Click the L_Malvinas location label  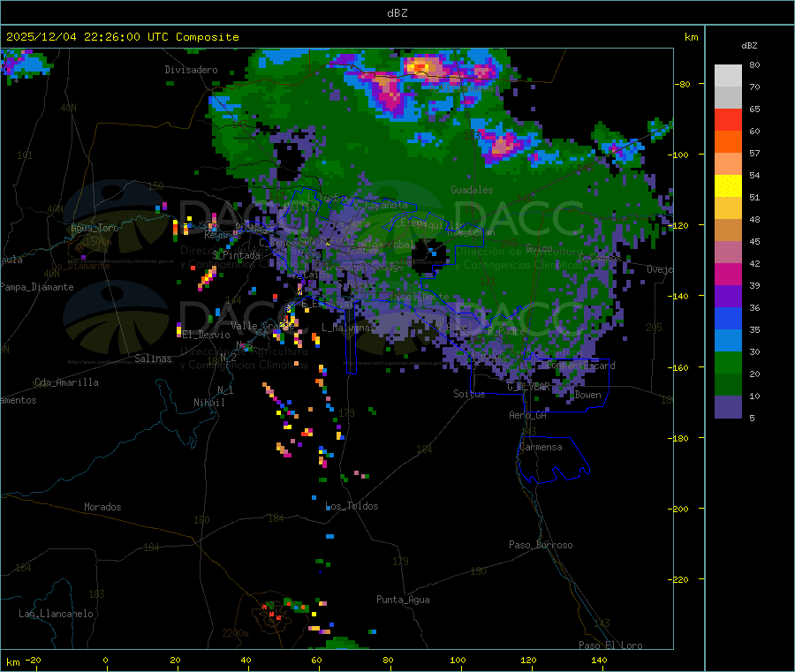(x=348, y=328)
